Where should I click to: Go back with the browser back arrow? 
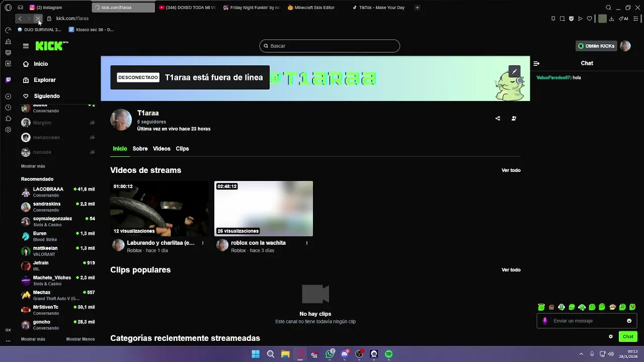(20, 19)
